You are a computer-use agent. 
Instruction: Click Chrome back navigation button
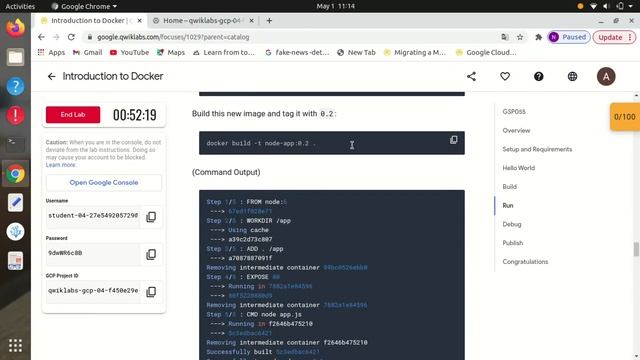(41, 37)
